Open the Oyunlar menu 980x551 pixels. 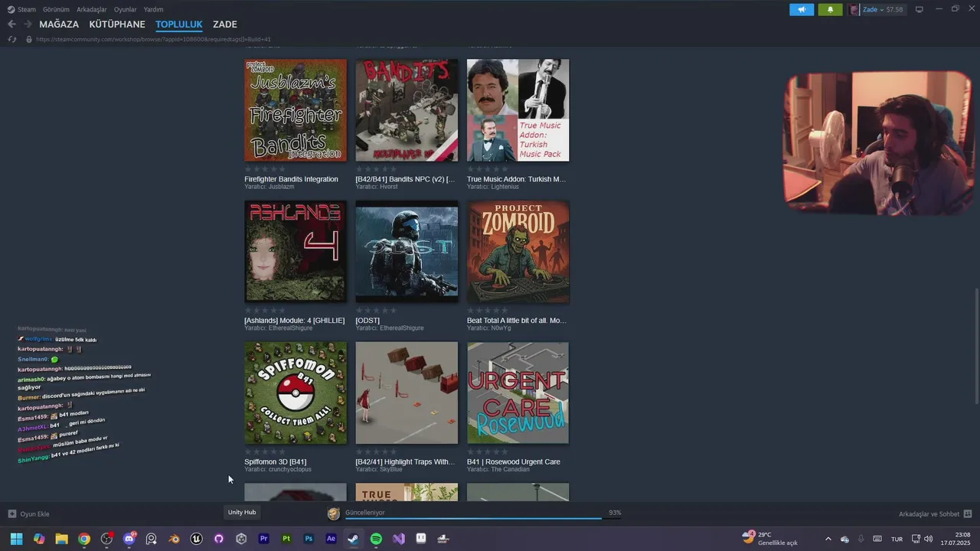pyautogui.click(x=125, y=9)
